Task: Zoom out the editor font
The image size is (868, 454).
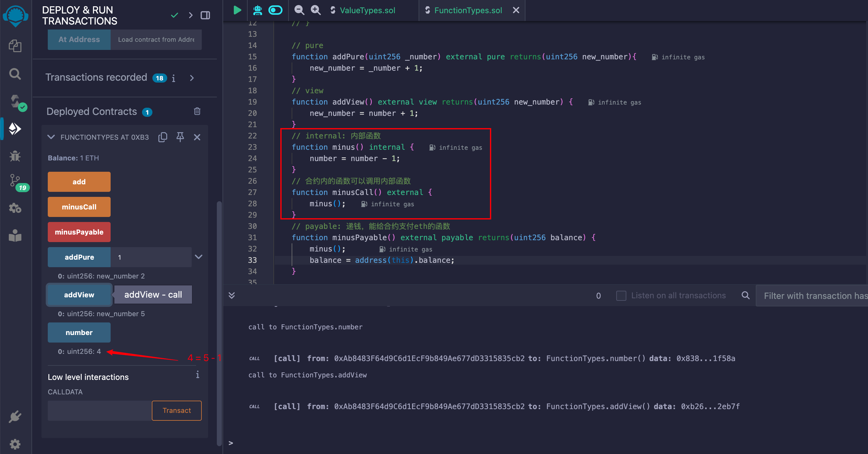Action: (x=299, y=10)
